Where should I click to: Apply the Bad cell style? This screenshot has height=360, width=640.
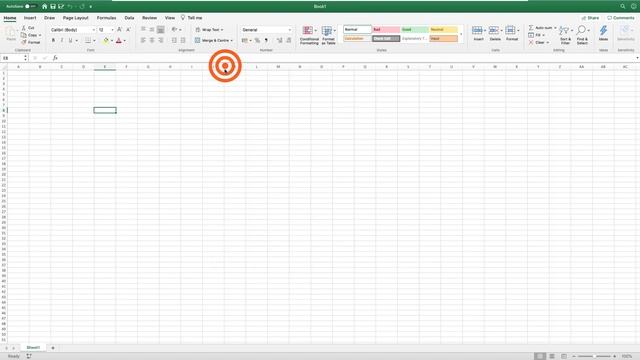point(386,30)
